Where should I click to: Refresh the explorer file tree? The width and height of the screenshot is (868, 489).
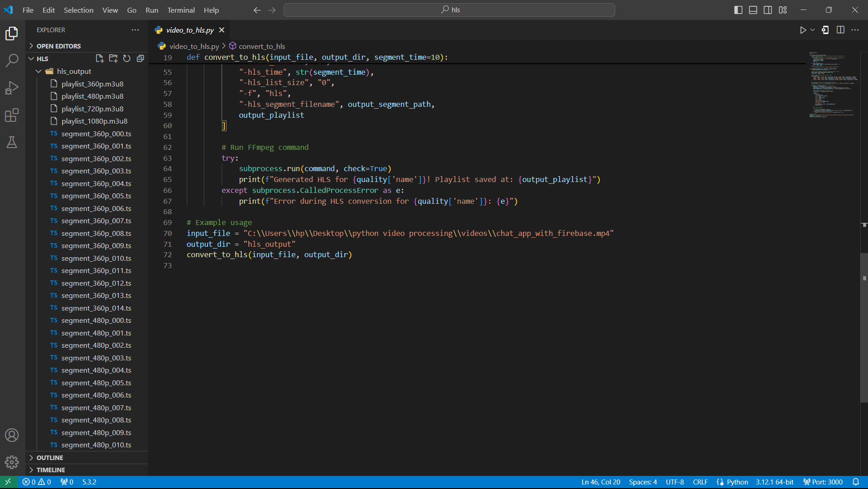pos(127,58)
